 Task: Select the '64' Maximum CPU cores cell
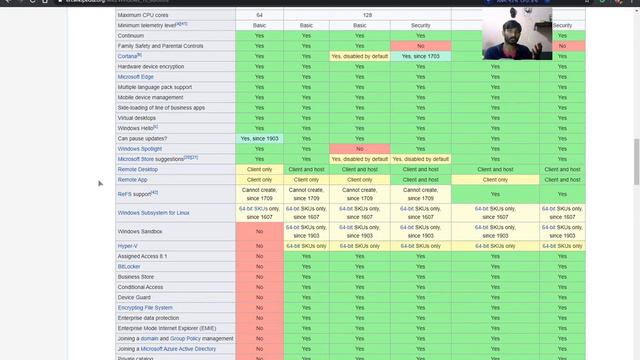[260, 15]
